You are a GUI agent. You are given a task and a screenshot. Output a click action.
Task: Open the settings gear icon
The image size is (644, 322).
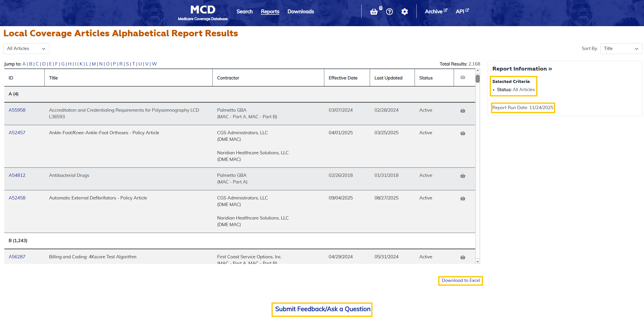pyautogui.click(x=404, y=11)
